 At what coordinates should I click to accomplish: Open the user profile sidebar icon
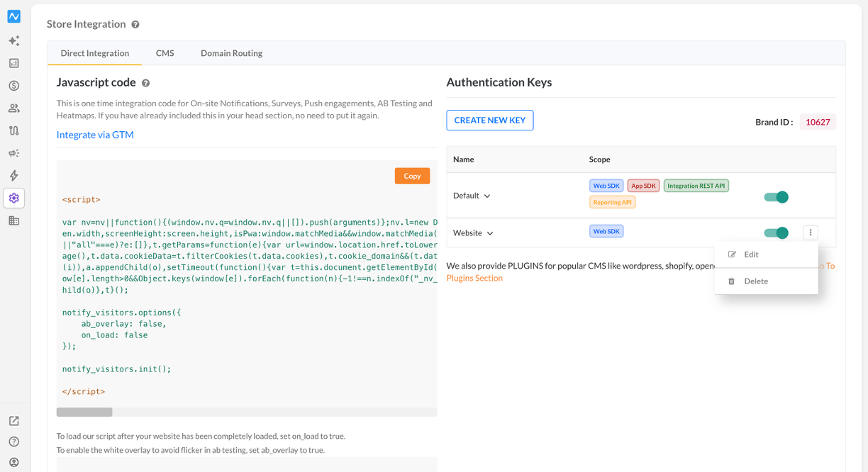[14, 462]
